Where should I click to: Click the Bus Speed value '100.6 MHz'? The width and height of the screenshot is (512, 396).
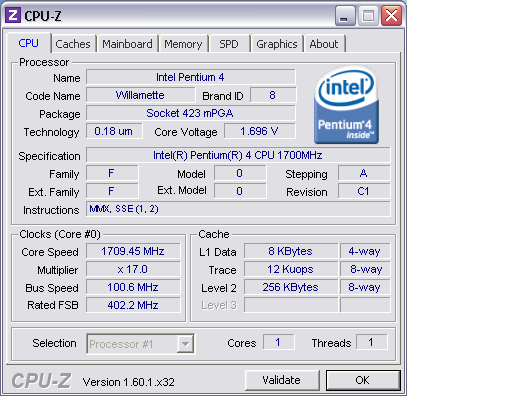[133, 287]
